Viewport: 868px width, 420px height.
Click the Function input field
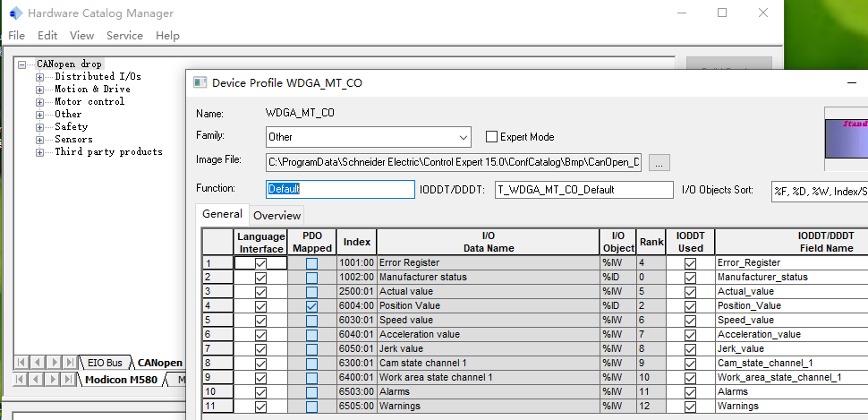(x=340, y=189)
